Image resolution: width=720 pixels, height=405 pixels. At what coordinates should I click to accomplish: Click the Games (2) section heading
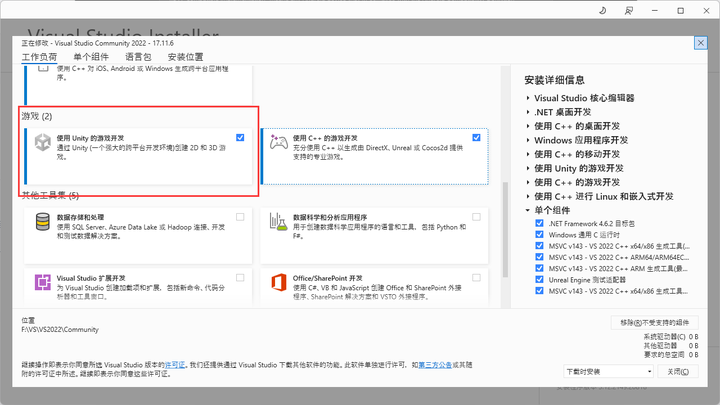pyautogui.click(x=37, y=116)
